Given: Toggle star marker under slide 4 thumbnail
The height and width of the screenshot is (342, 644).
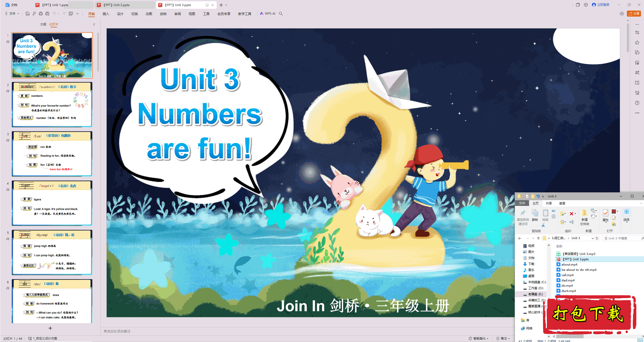Looking at the screenshot, I should click(8, 190).
